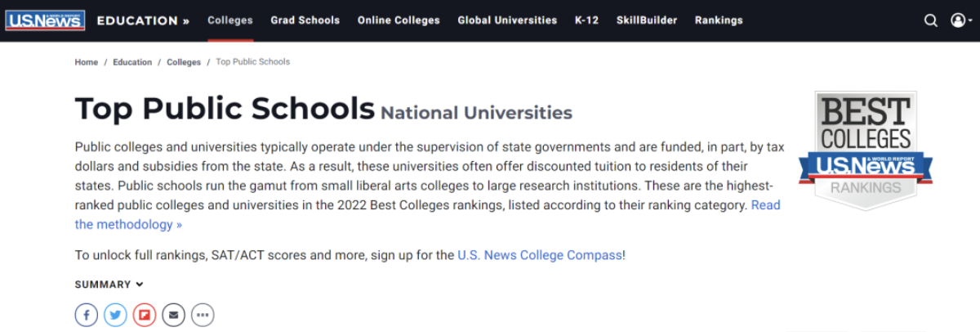Select K-12 in top navigation

(586, 20)
